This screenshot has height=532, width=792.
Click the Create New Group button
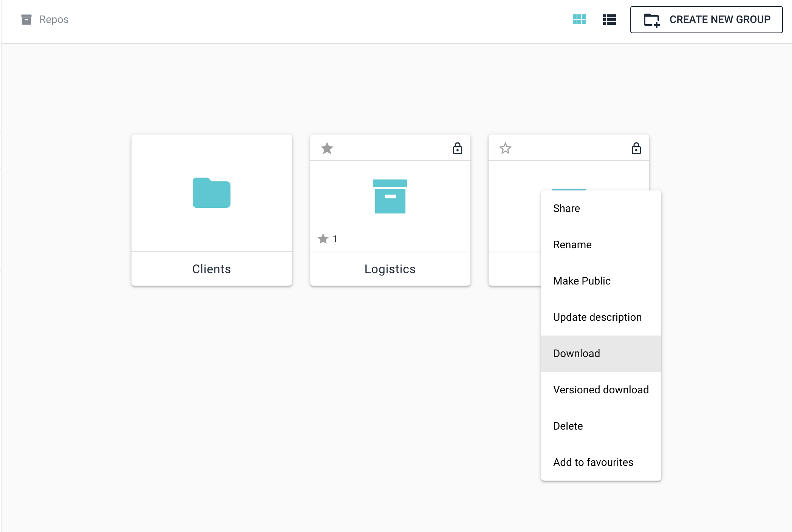tap(706, 20)
